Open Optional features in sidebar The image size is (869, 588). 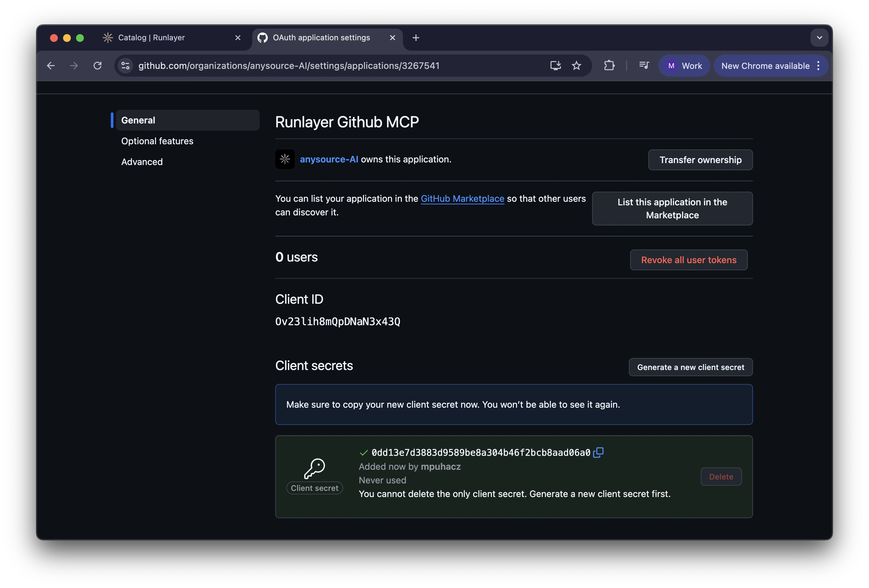pos(157,141)
